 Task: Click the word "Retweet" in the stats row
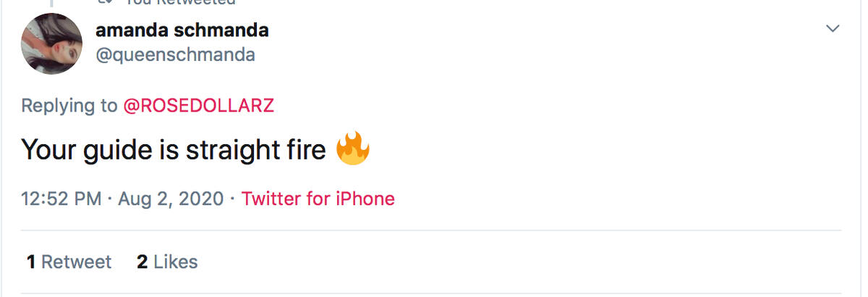tap(77, 262)
